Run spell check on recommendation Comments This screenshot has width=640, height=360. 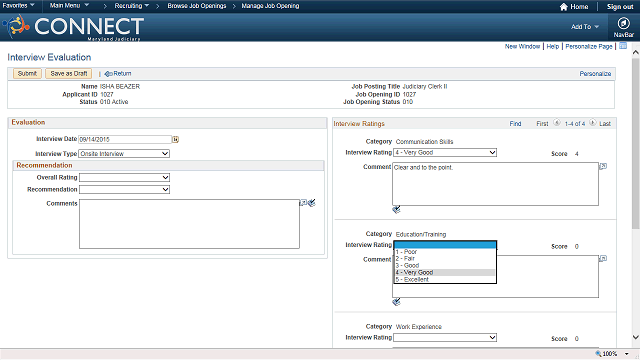pyautogui.click(x=312, y=203)
